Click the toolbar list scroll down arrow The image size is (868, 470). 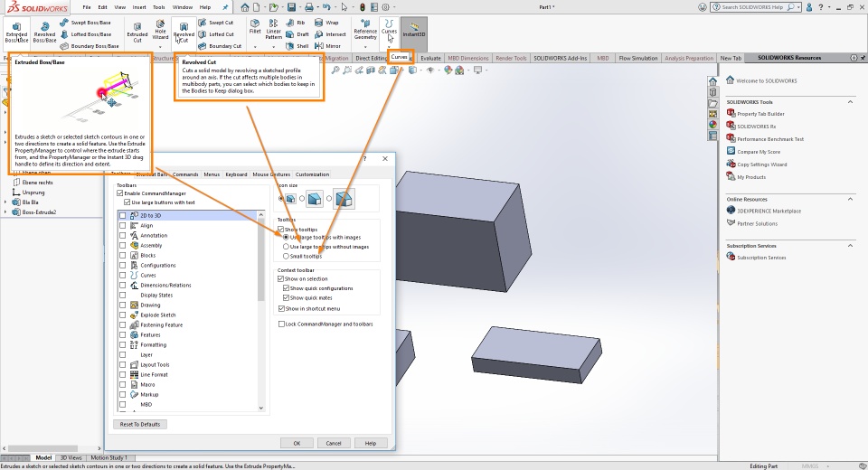pos(261,408)
